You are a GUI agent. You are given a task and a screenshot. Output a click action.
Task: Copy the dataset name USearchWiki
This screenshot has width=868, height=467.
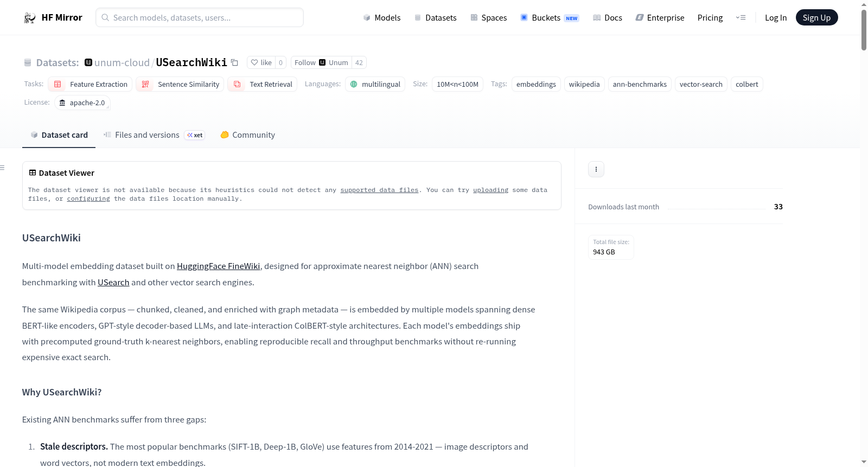[234, 62]
